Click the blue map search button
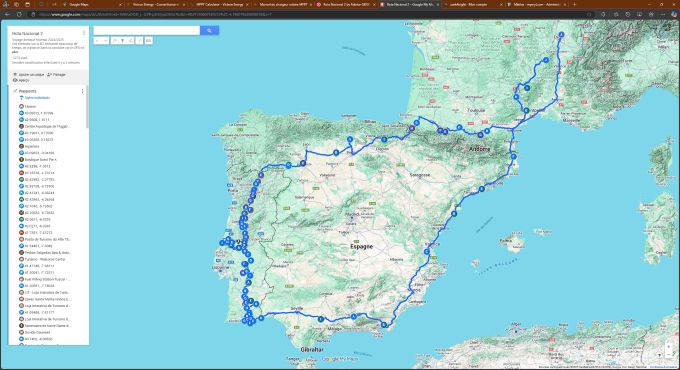Viewport: 680px width, 370px height. tap(209, 30)
